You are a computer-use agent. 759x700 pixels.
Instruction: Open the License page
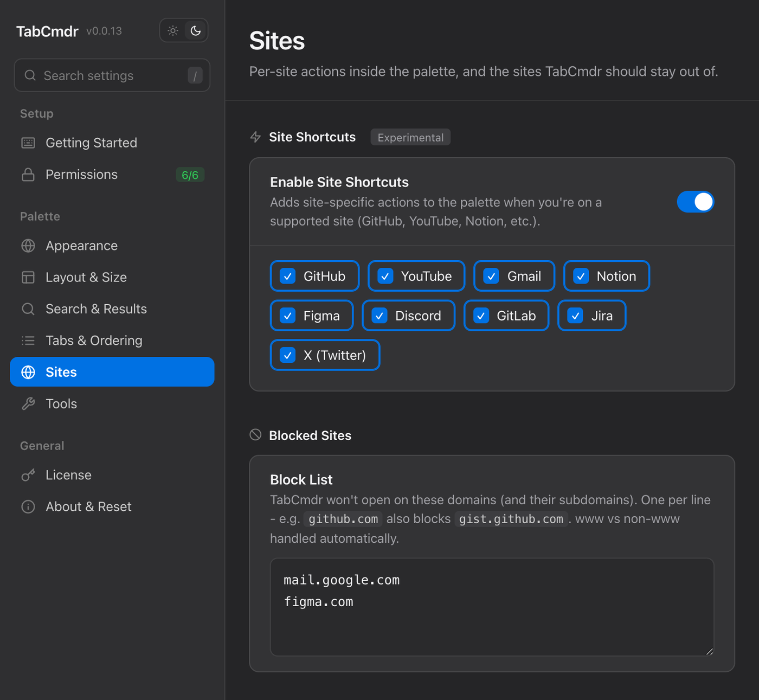(112, 475)
